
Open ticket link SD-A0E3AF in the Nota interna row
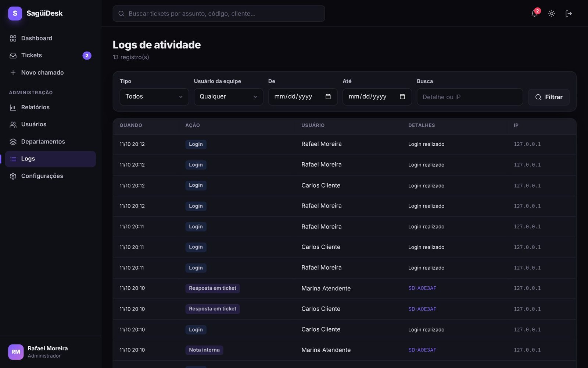(x=422, y=350)
